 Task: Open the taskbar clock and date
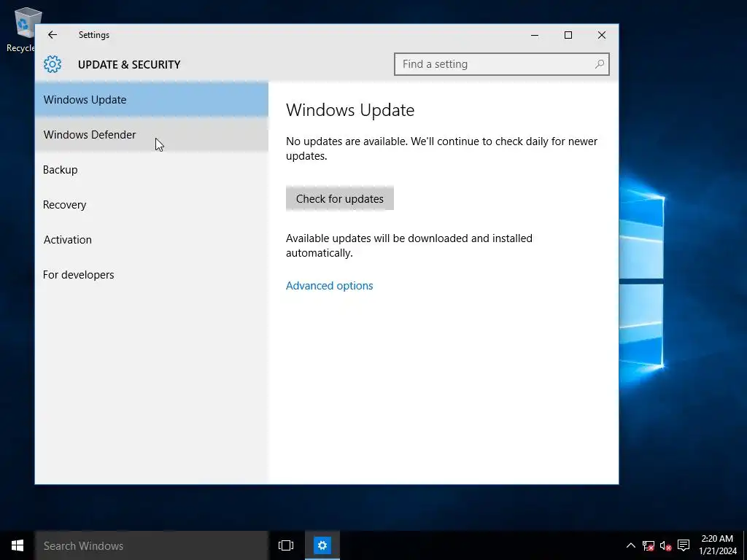tap(717, 545)
